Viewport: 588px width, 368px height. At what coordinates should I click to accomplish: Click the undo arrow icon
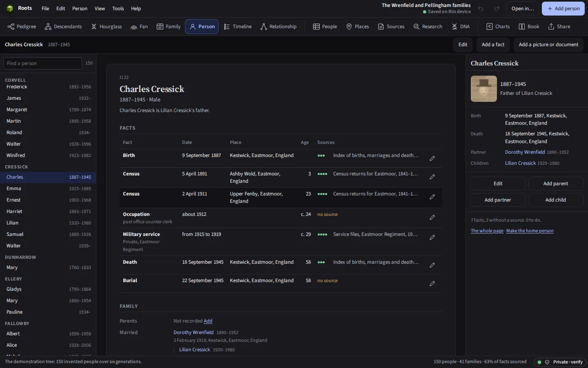[481, 9]
